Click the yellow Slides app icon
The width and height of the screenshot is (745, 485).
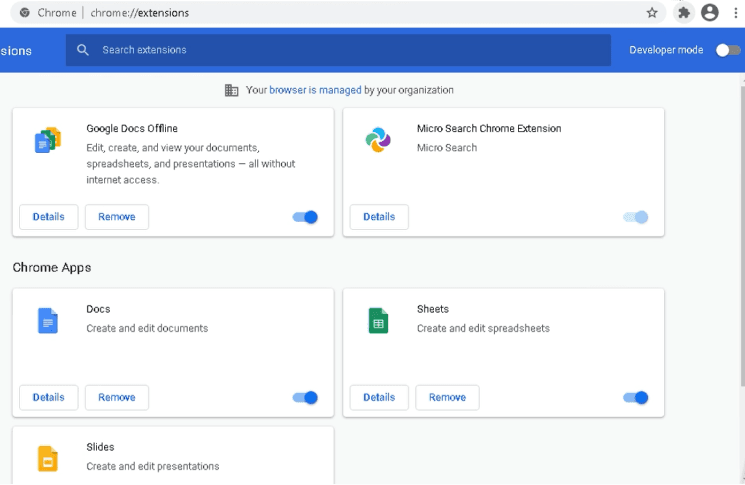click(x=47, y=459)
